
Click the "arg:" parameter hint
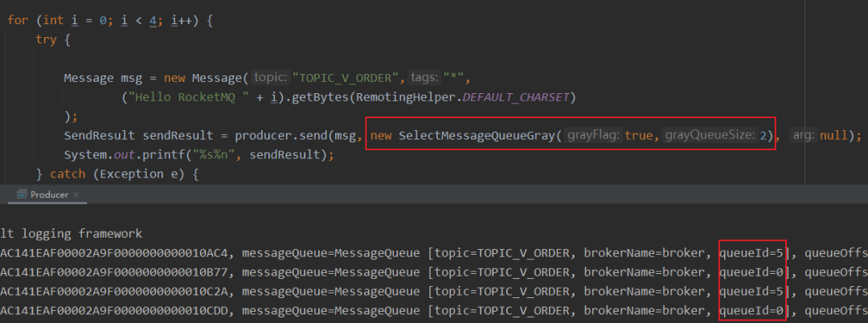click(x=803, y=135)
